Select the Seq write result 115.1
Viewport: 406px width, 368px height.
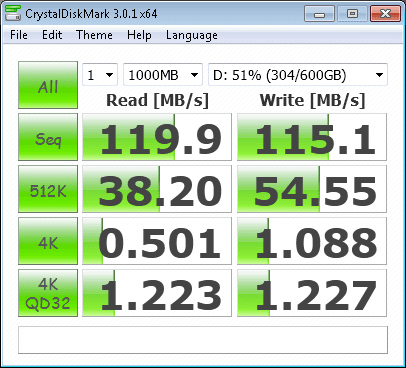(312, 137)
